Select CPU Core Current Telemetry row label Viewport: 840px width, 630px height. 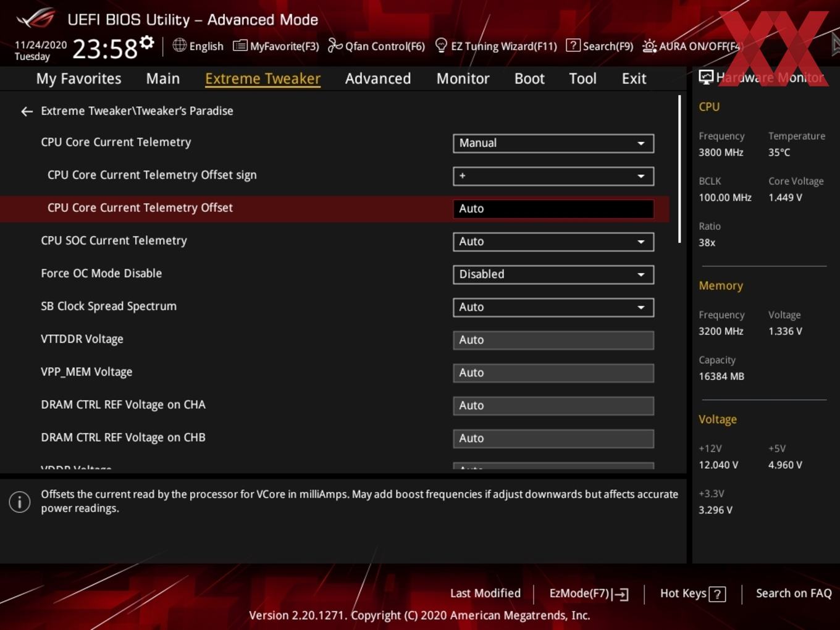coord(116,142)
